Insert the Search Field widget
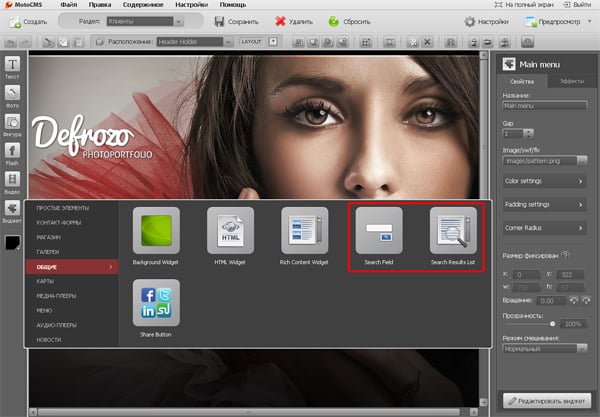The height and width of the screenshot is (417, 600). click(x=378, y=232)
